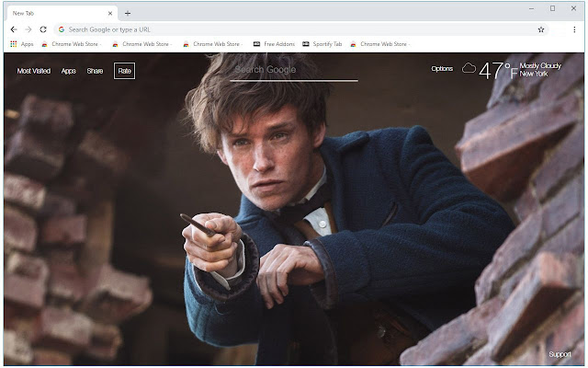Close the New Tab tab
Viewport: 588px width, 368px height.
coord(110,14)
